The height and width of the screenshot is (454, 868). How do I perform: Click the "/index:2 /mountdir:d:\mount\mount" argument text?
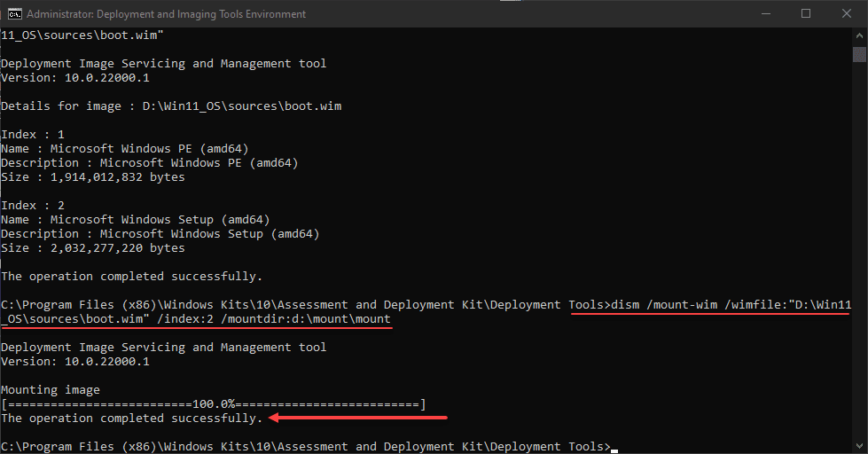click(264, 319)
